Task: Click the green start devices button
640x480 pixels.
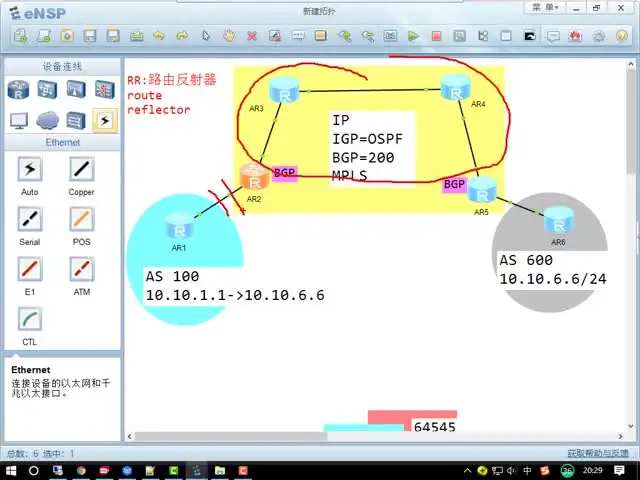Action: click(x=413, y=36)
